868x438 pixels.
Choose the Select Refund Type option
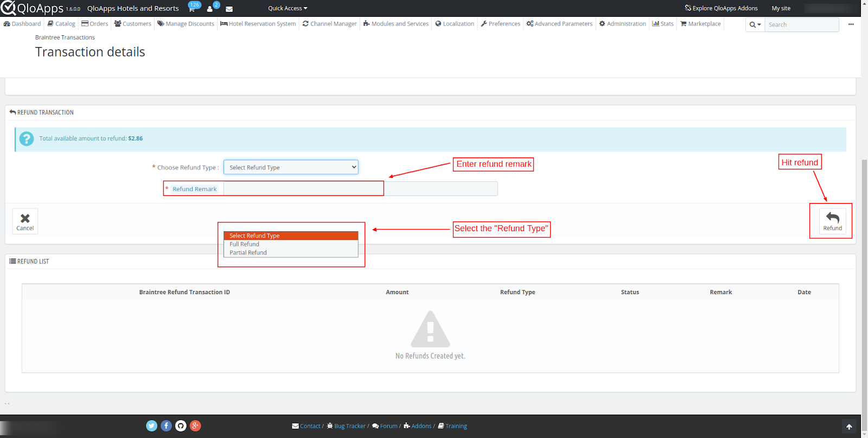click(291, 236)
